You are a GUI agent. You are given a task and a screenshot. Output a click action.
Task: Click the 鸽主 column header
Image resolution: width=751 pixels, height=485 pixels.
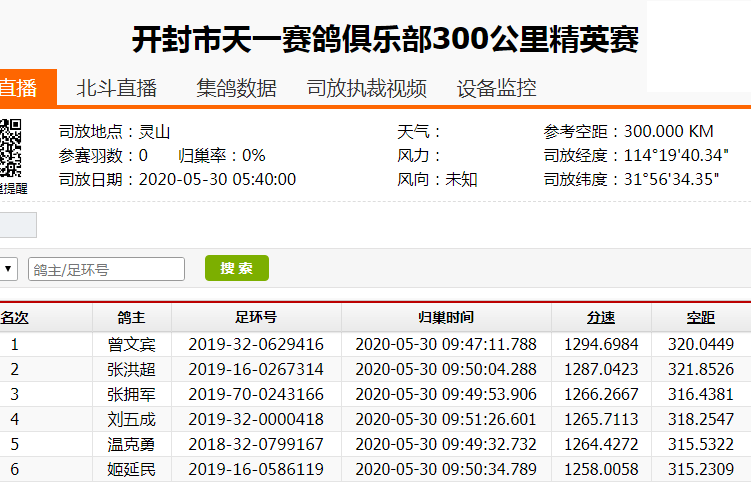131,318
